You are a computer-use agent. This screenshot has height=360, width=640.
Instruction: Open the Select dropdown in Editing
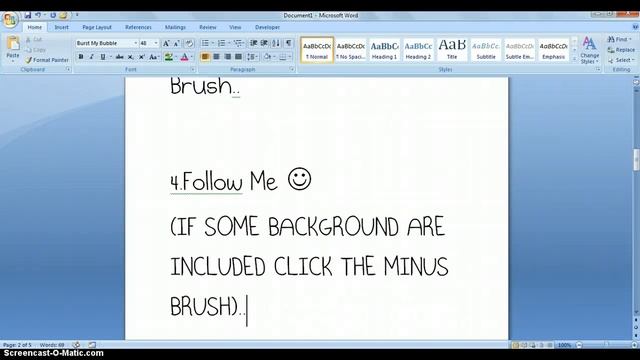(621, 60)
